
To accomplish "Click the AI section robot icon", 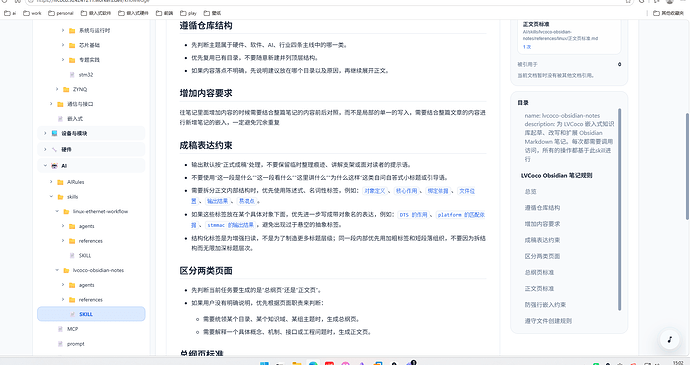I will [55, 166].
